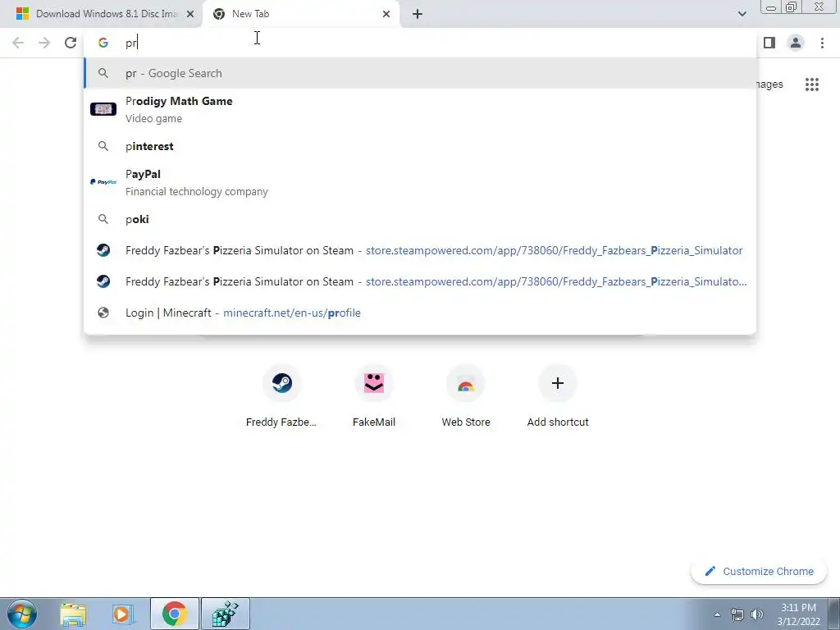Reload the page with the refresh icon
840x630 pixels.
point(71,43)
